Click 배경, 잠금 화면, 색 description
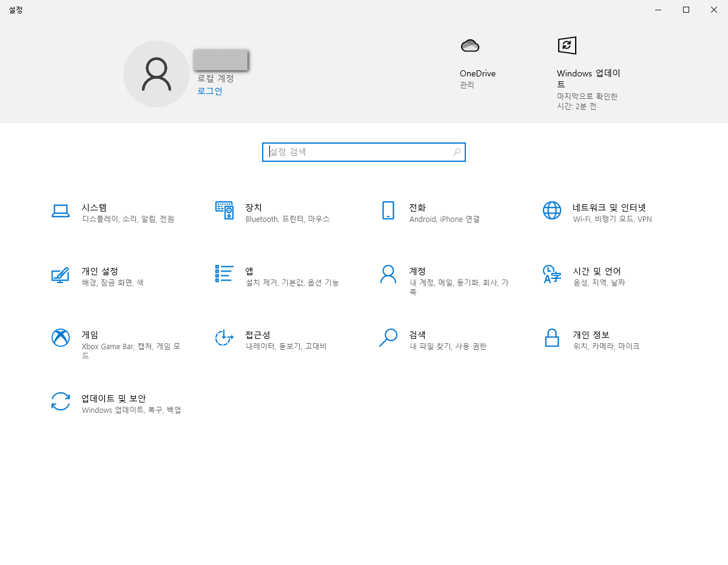The width and height of the screenshot is (728, 565). point(113,283)
